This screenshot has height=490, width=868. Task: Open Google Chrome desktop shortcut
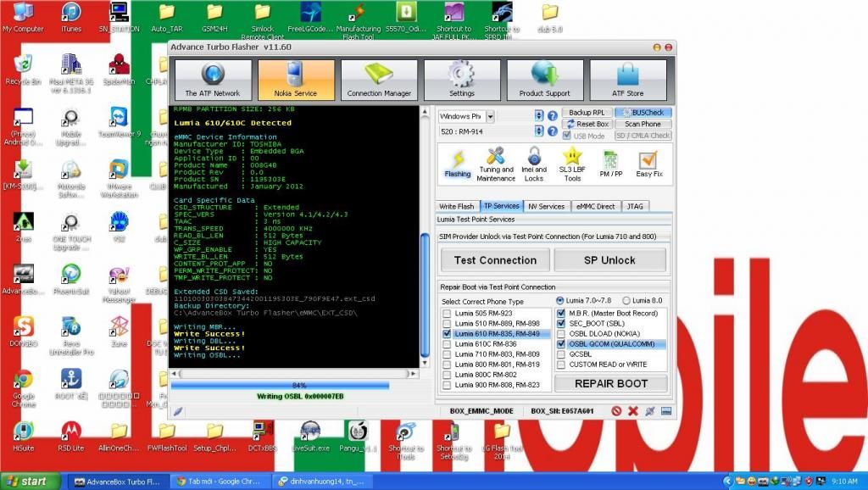pos(23,388)
